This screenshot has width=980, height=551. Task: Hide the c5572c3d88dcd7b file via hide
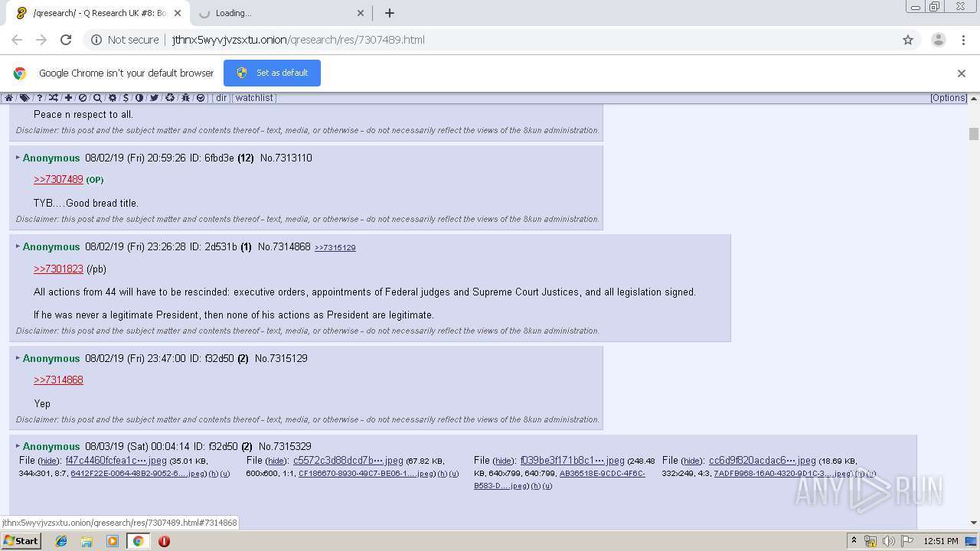(276, 461)
